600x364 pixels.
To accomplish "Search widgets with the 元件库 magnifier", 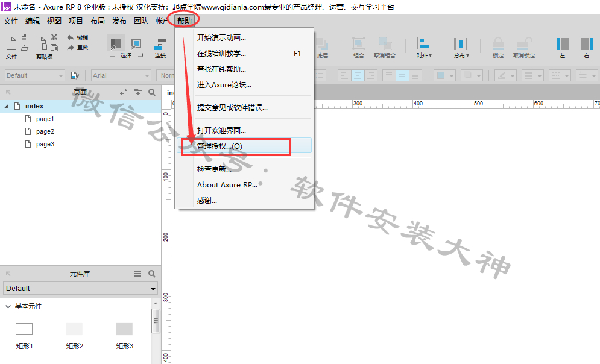I will click(x=152, y=274).
